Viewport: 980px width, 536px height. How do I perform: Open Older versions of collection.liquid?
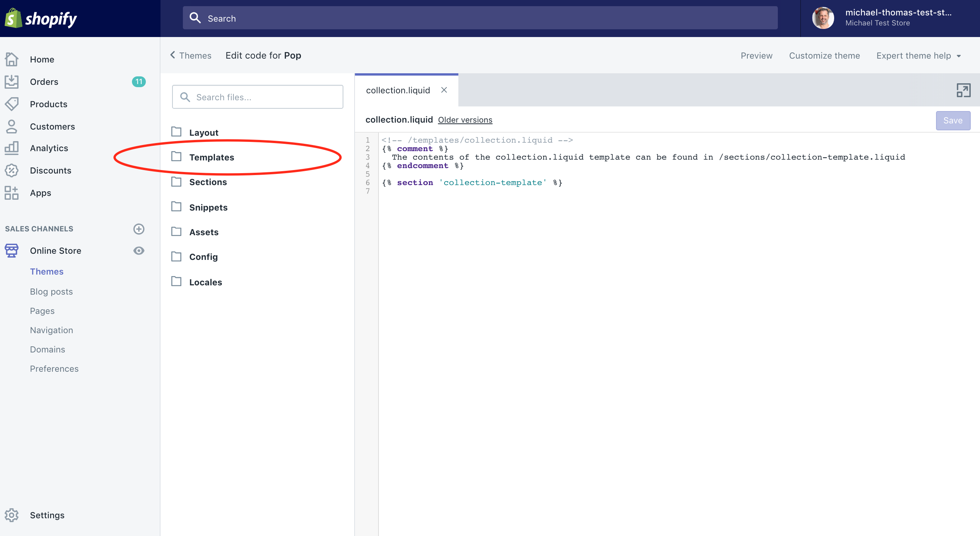tap(465, 120)
